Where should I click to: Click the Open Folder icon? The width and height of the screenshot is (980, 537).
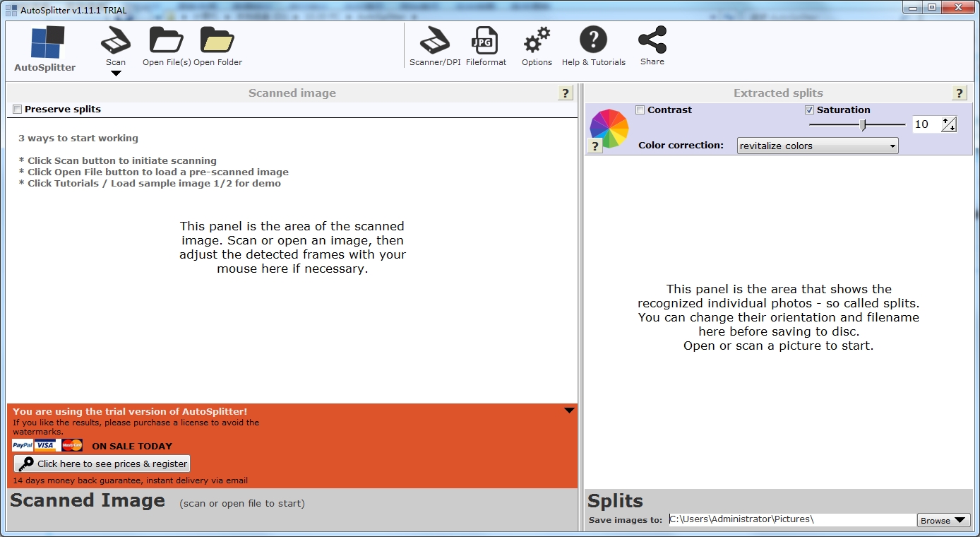tap(217, 40)
